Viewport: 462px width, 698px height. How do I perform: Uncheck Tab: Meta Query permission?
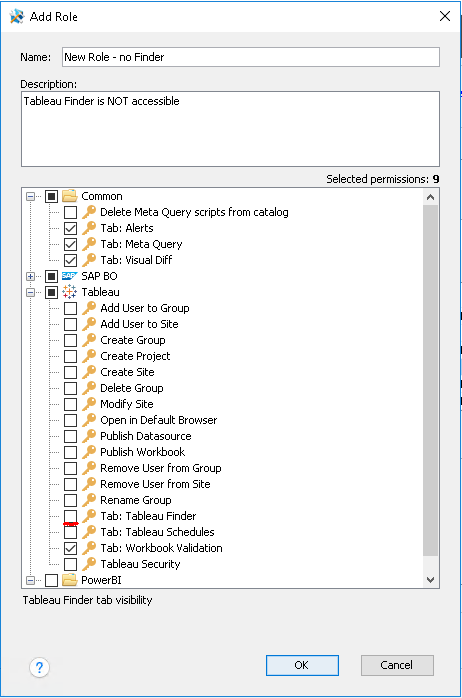pyautogui.click(x=70, y=244)
